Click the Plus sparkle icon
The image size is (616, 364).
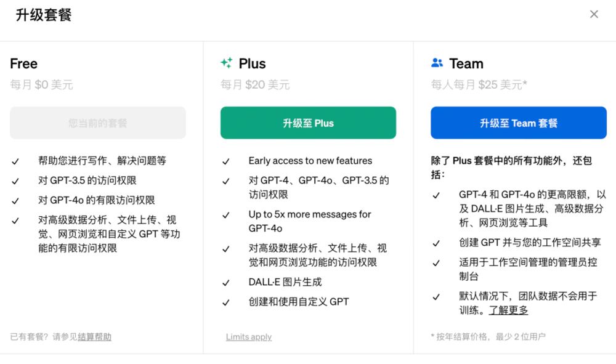227,63
